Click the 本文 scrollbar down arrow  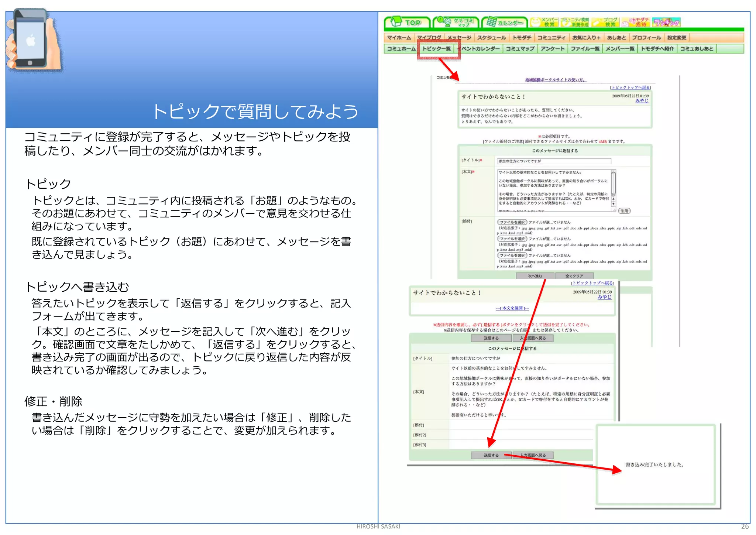coord(614,204)
